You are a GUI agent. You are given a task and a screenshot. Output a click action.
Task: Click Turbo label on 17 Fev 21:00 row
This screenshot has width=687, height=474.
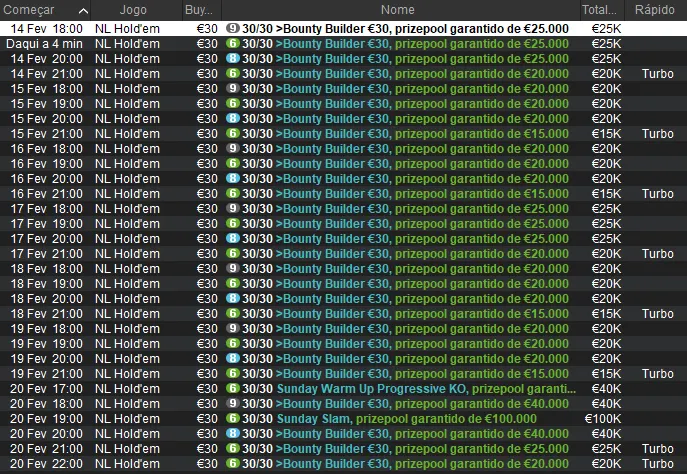tap(658, 254)
